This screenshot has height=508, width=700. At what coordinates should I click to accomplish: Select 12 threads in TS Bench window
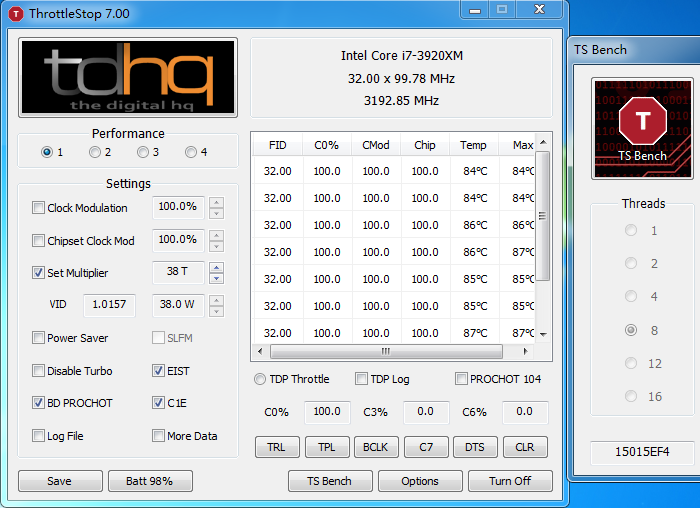coord(631,363)
